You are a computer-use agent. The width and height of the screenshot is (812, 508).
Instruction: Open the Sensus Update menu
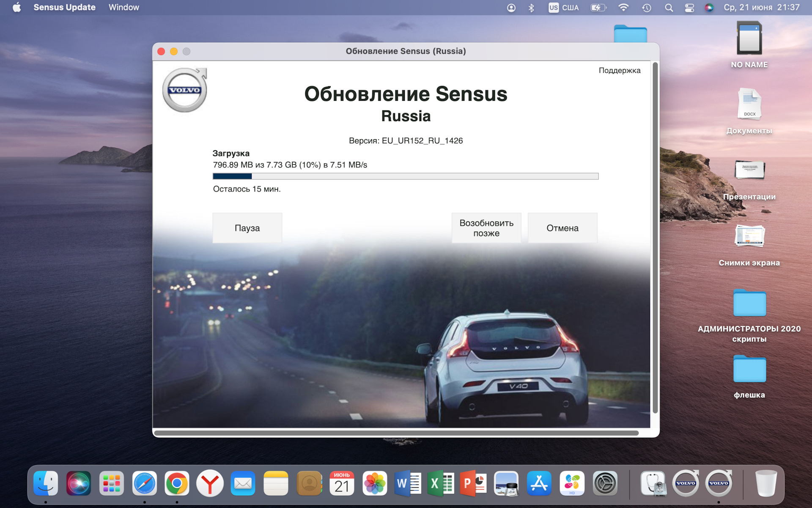click(x=64, y=8)
